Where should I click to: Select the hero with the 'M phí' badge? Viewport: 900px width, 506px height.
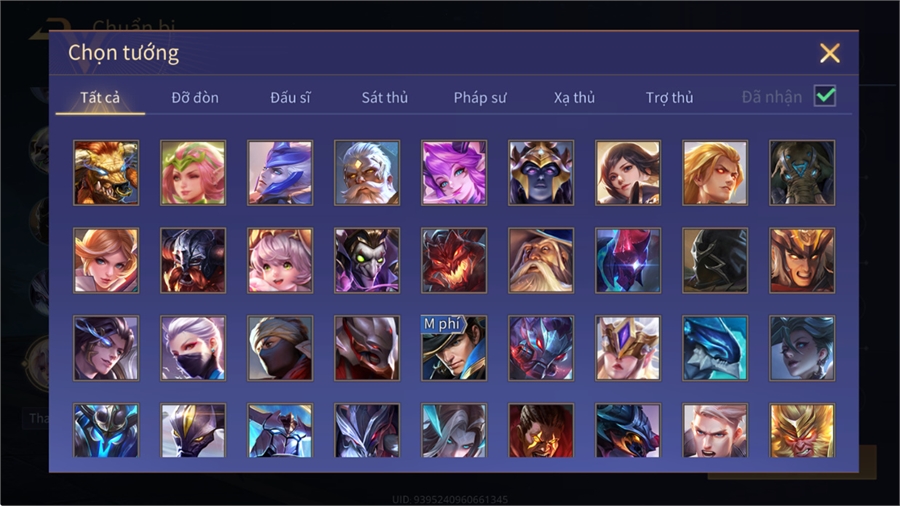click(454, 348)
